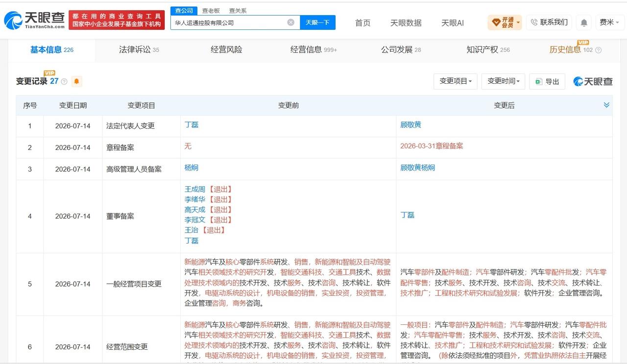627x364 pixels.
Task: Select the 查公司 search tab
Action: pos(184,10)
